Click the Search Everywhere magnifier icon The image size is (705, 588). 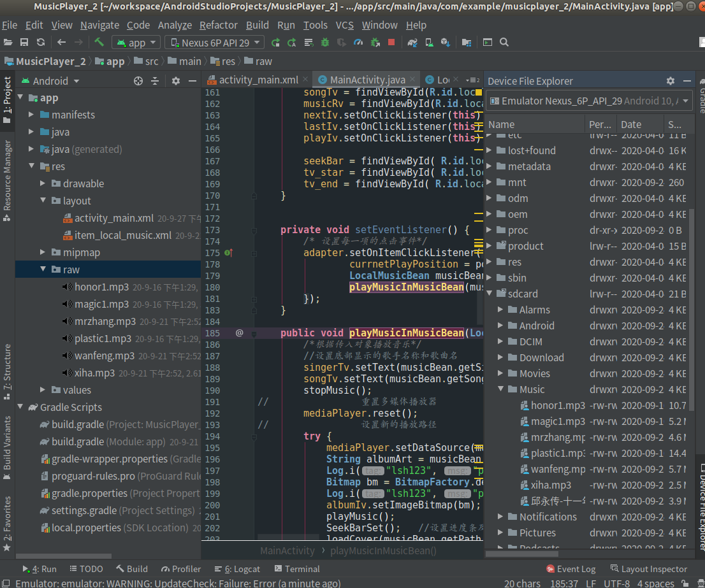(504, 43)
